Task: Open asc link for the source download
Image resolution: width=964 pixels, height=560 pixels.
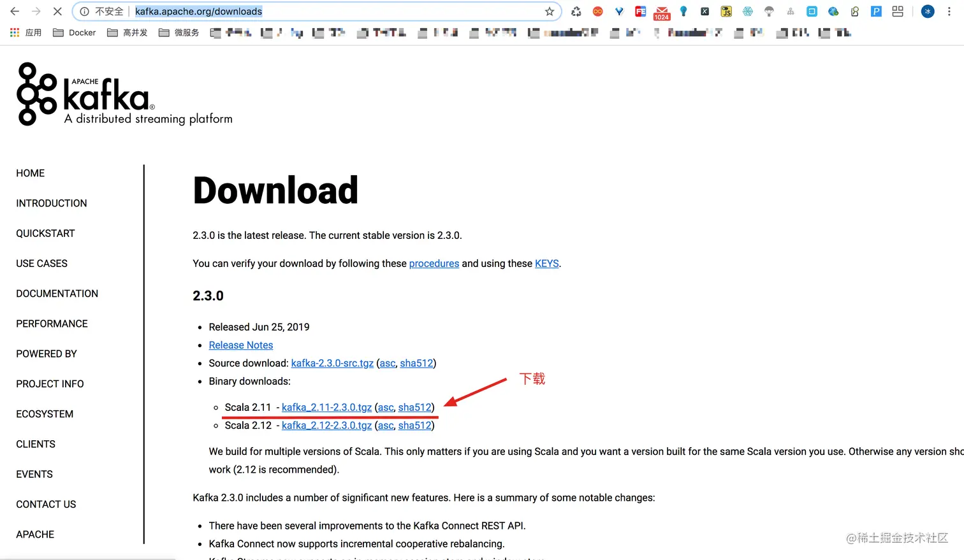Action: point(388,363)
